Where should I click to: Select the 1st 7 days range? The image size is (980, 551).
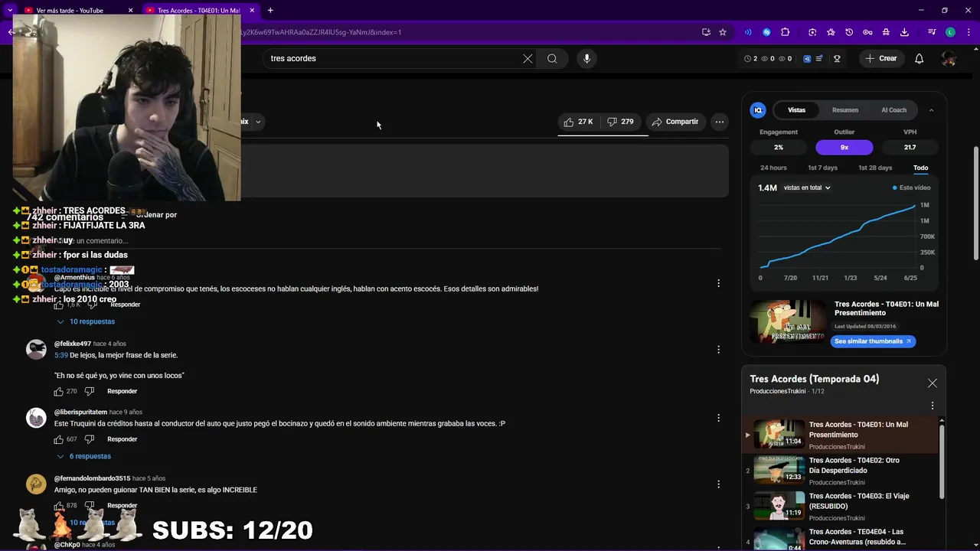point(822,168)
